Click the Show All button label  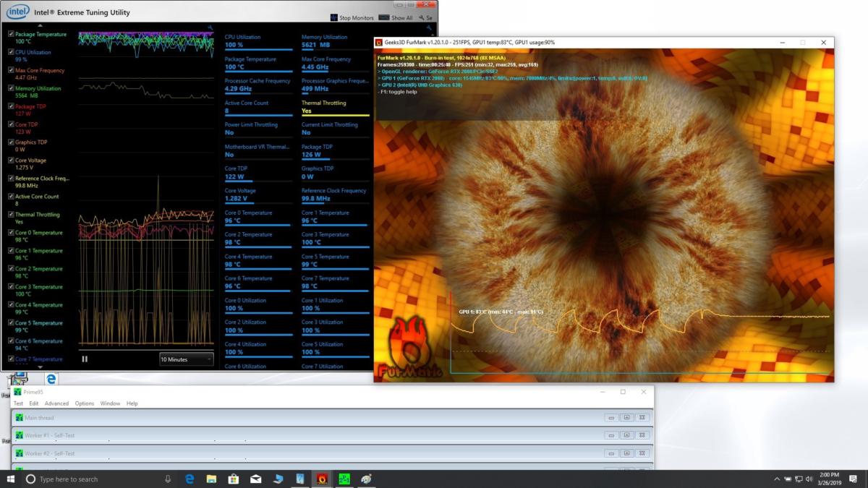point(402,18)
